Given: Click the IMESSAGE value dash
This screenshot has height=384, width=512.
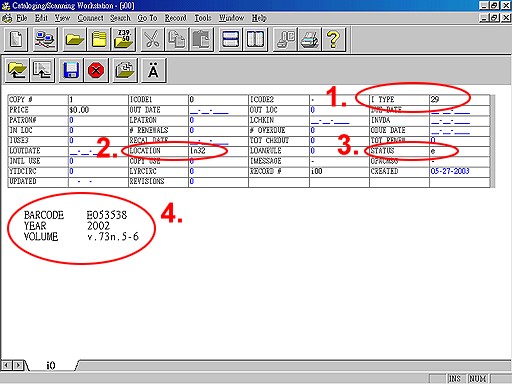Looking at the screenshot, I should click(313, 161).
